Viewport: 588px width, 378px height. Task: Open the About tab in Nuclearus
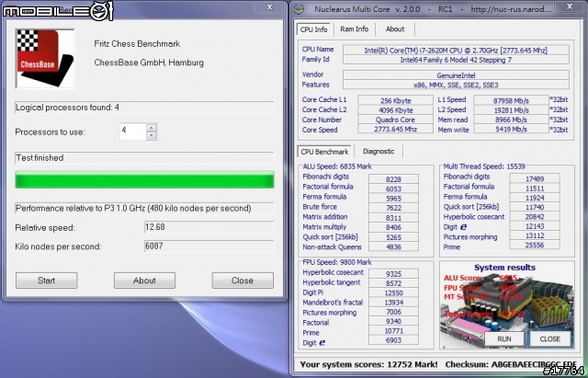point(395,29)
